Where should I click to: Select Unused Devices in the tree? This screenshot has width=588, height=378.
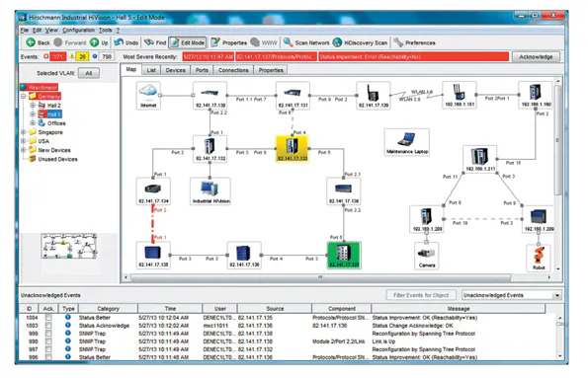point(57,159)
